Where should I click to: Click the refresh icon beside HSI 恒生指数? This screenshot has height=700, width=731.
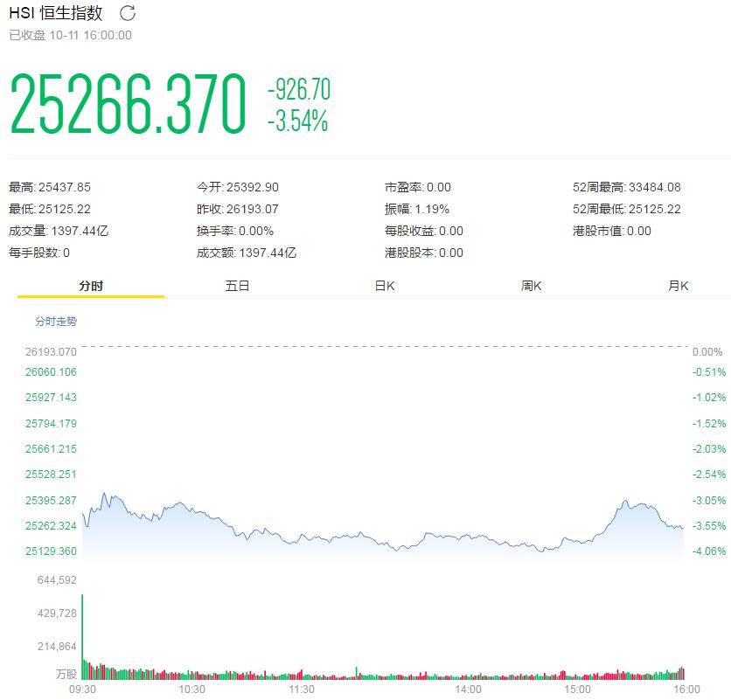coord(128,13)
